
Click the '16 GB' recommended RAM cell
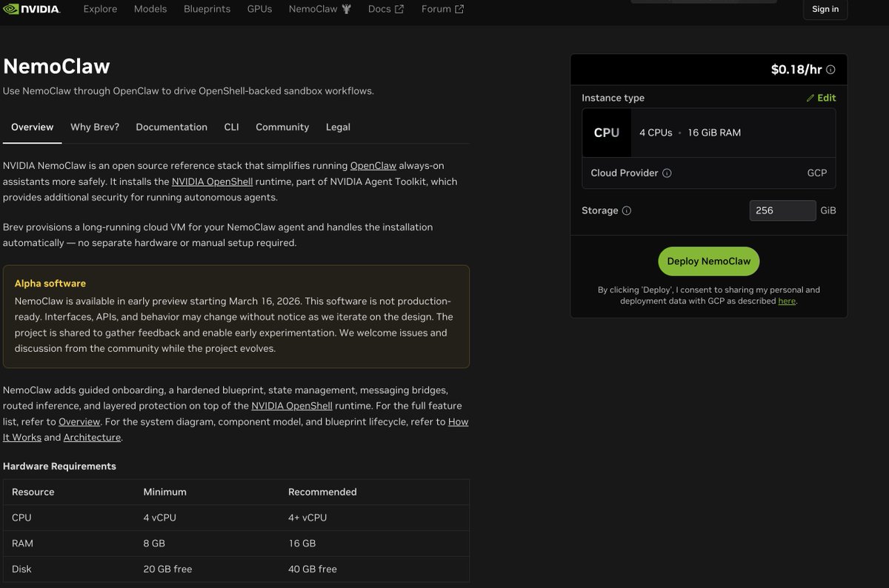pos(302,544)
